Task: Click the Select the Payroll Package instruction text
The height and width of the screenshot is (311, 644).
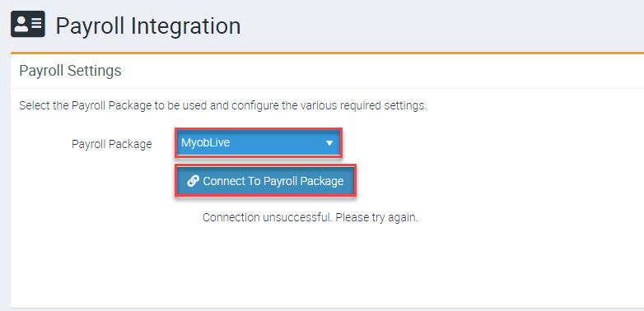Action: (x=223, y=106)
